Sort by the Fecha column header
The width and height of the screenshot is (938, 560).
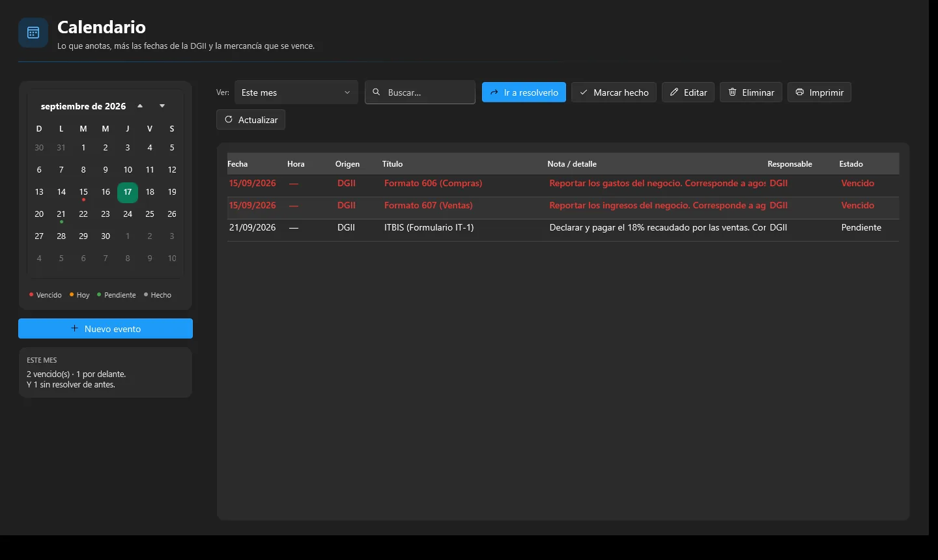pyautogui.click(x=238, y=164)
